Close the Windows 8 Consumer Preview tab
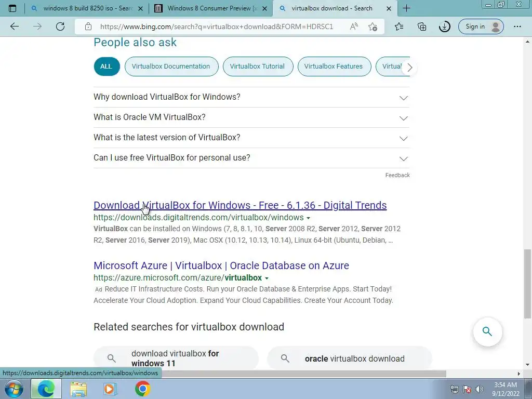 pyautogui.click(x=265, y=8)
